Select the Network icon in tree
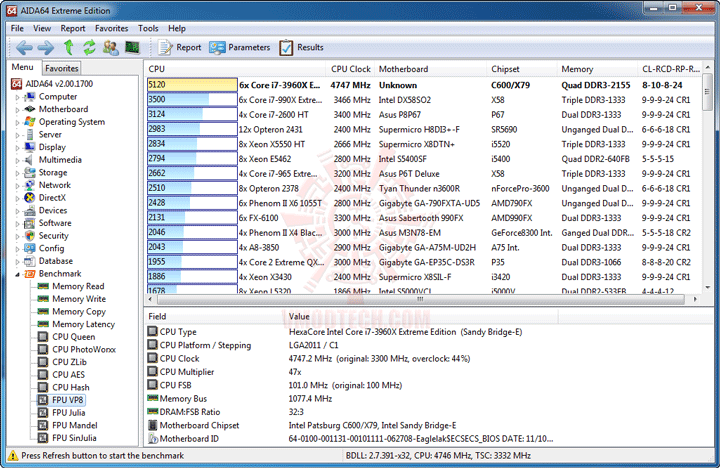720x468 pixels. (x=30, y=185)
